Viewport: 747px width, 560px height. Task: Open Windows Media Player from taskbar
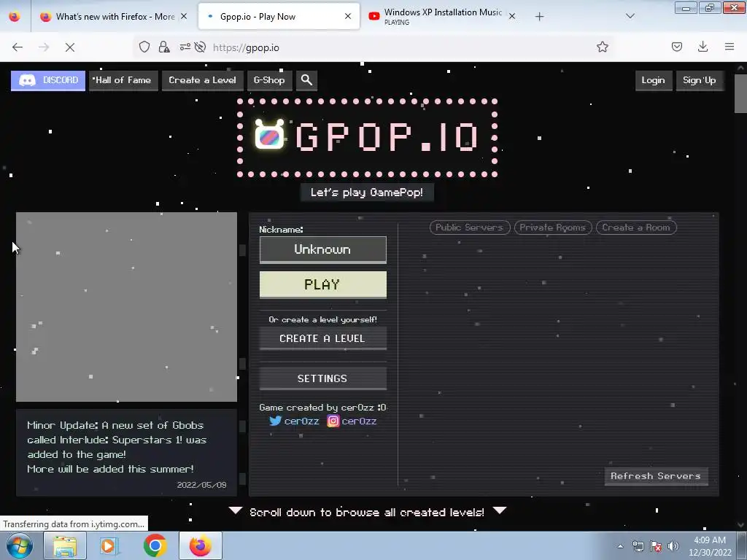coord(109,545)
